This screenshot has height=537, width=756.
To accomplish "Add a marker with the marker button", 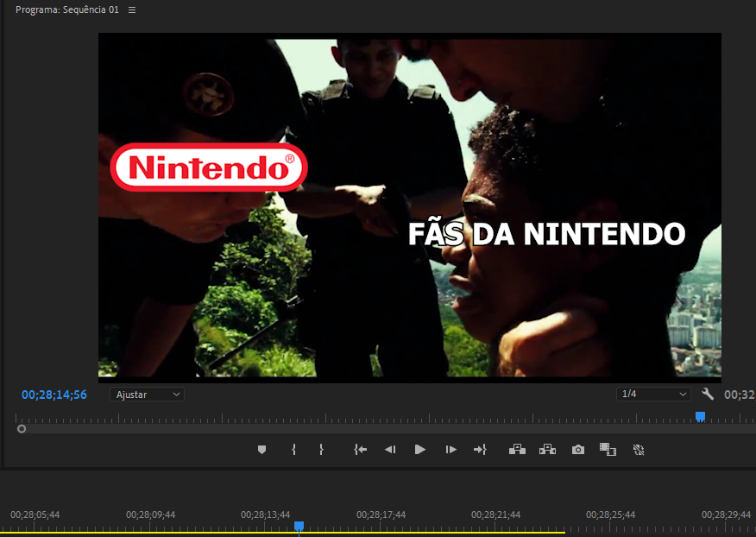I will pos(261,450).
